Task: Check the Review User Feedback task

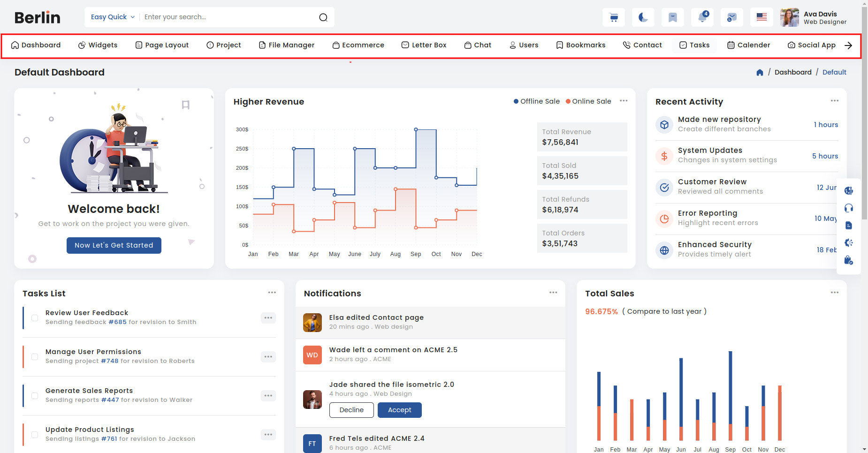Action: click(35, 318)
